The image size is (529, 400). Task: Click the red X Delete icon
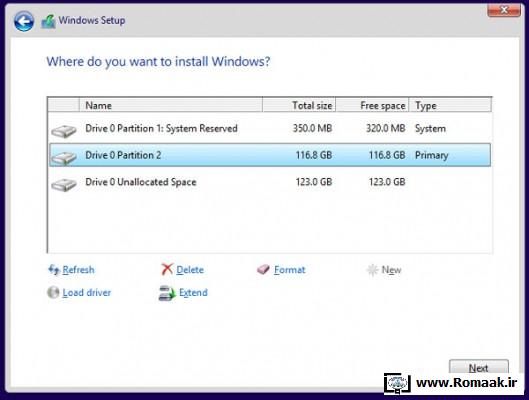point(167,269)
